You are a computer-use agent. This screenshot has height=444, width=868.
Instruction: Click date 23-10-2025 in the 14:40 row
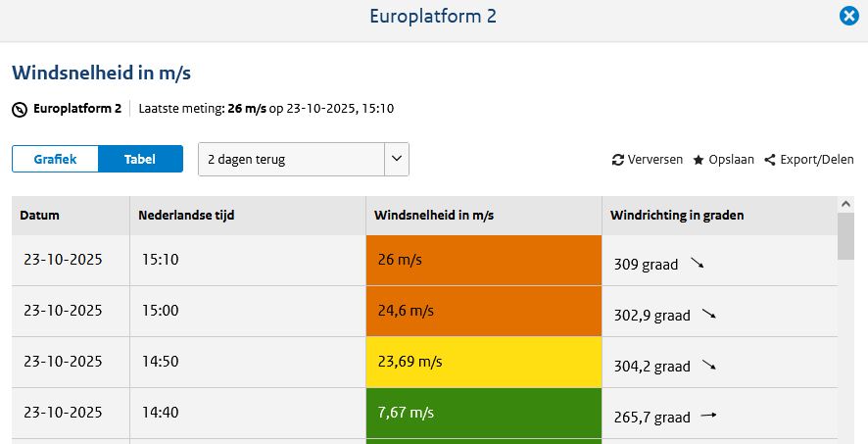[x=63, y=412]
